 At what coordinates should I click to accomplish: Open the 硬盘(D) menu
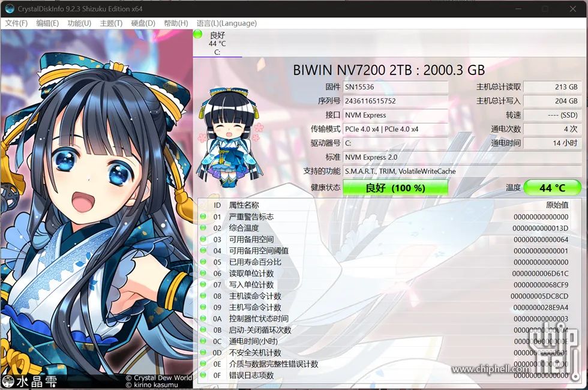pos(143,23)
